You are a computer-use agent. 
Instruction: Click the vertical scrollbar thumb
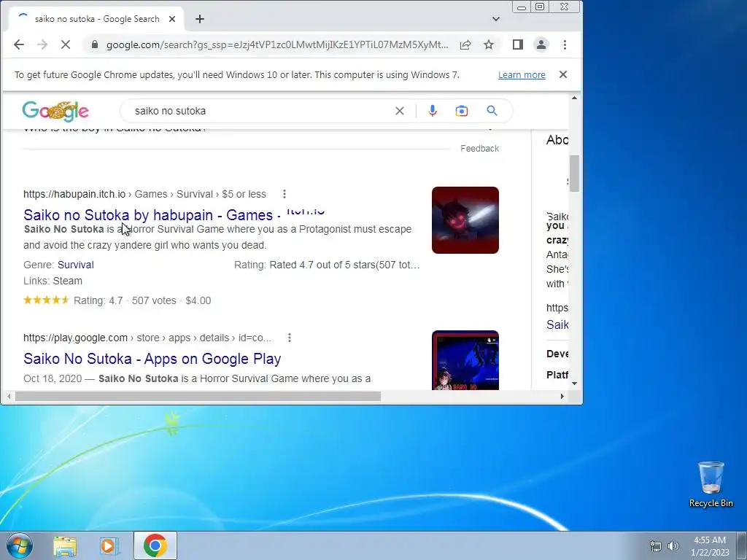pyautogui.click(x=574, y=174)
